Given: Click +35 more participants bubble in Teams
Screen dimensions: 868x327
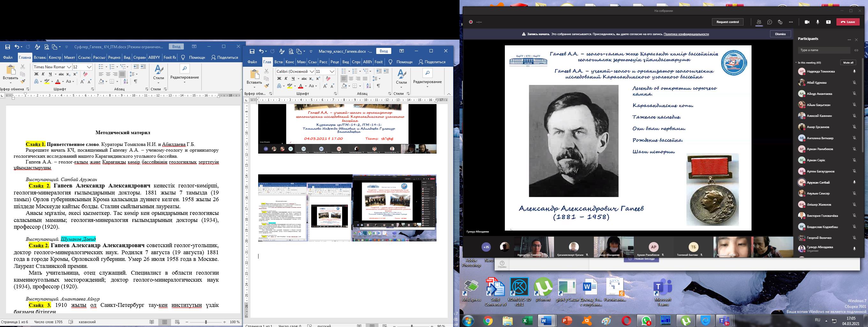Looking at the screenshot, I should point(486,247).
